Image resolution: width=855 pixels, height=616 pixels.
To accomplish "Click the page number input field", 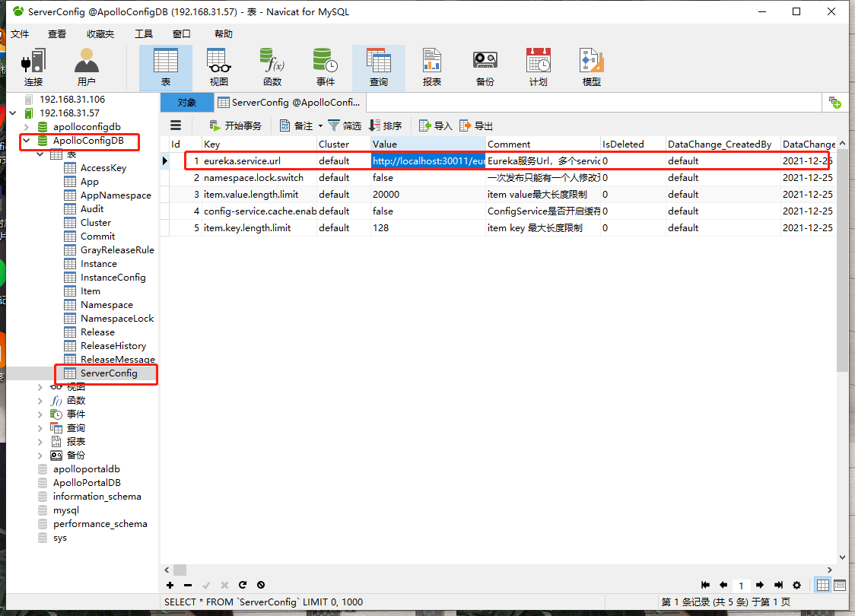I will 741,586.
